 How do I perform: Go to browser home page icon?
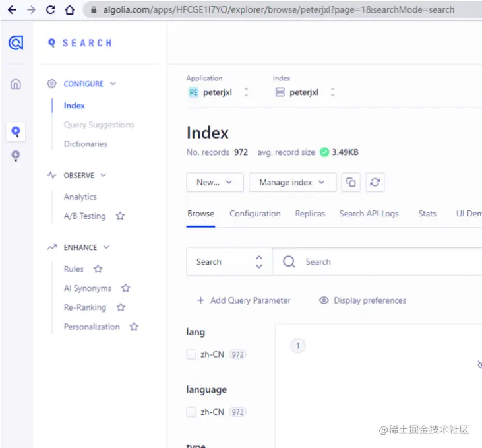click(70, 10)
